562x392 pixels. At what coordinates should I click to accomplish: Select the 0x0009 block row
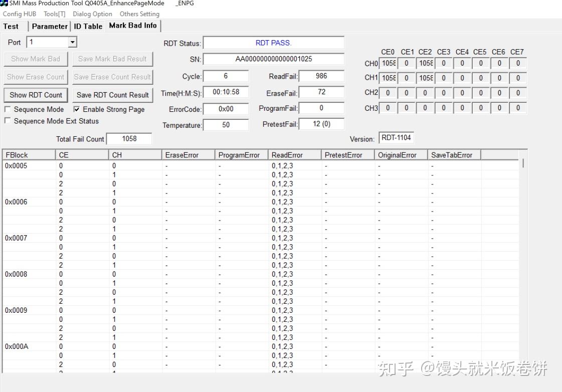(x=261, y=311)
